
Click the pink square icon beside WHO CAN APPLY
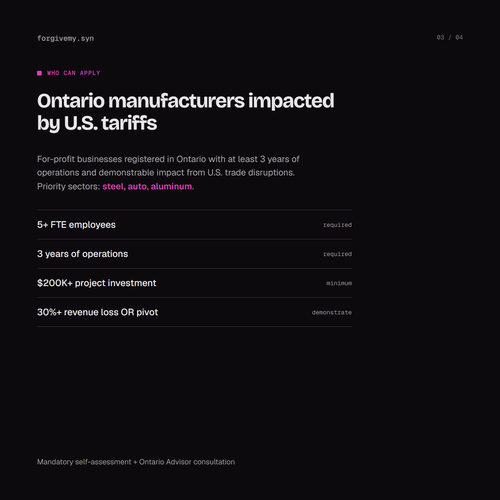[x=39, y=73]
